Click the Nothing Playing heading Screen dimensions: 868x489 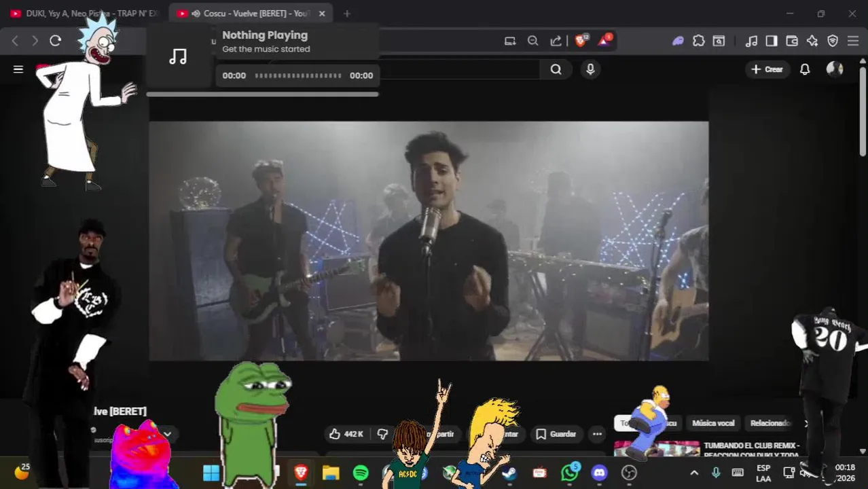[x=265, y=35]
